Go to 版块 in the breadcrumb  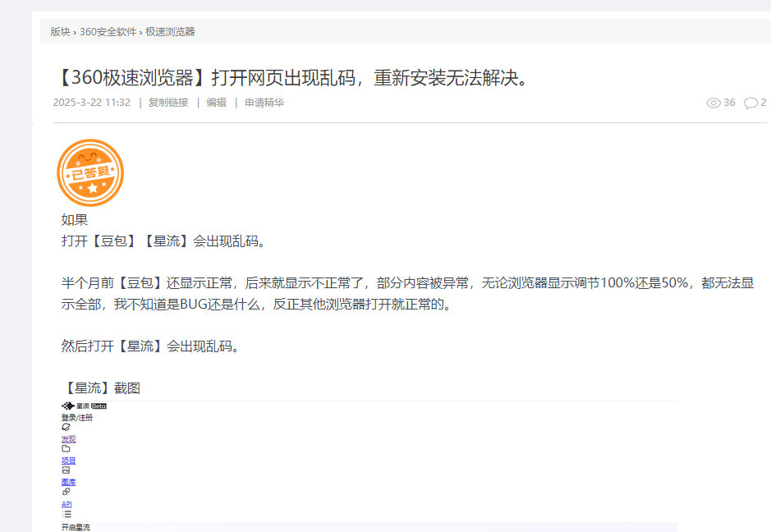(60, 32)
